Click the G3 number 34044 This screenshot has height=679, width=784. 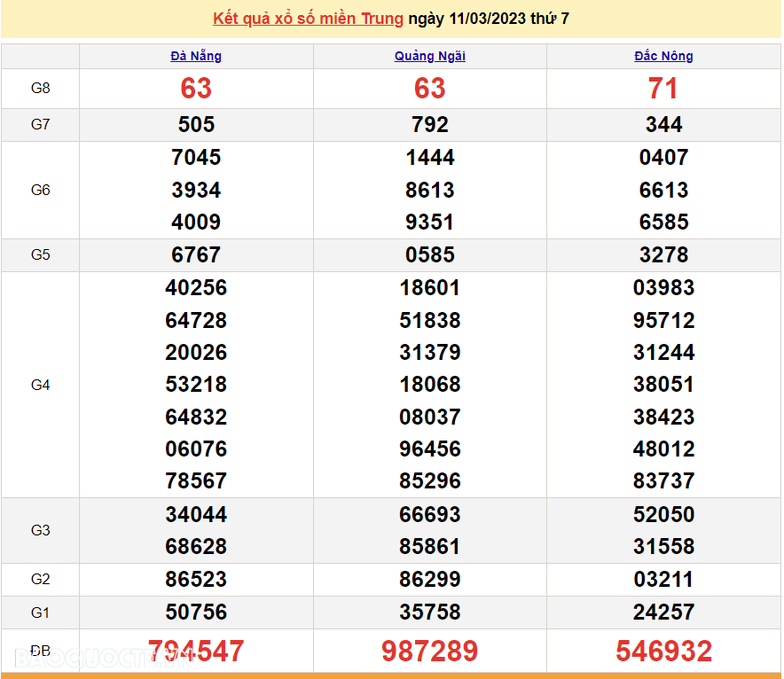(196, 514)
